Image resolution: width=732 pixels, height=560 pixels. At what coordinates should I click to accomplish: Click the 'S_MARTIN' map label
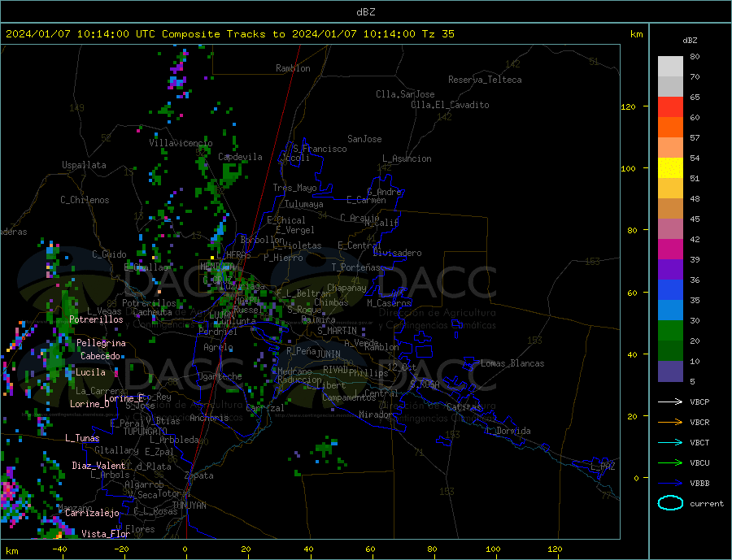(x=337, y=331)
